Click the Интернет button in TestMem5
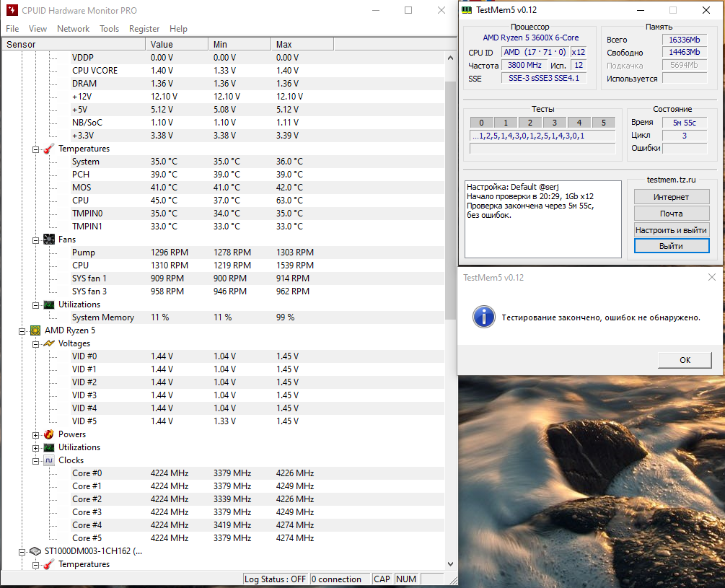Image resolution: width=725 pixels, height=588 pixels. pos(672,197)
